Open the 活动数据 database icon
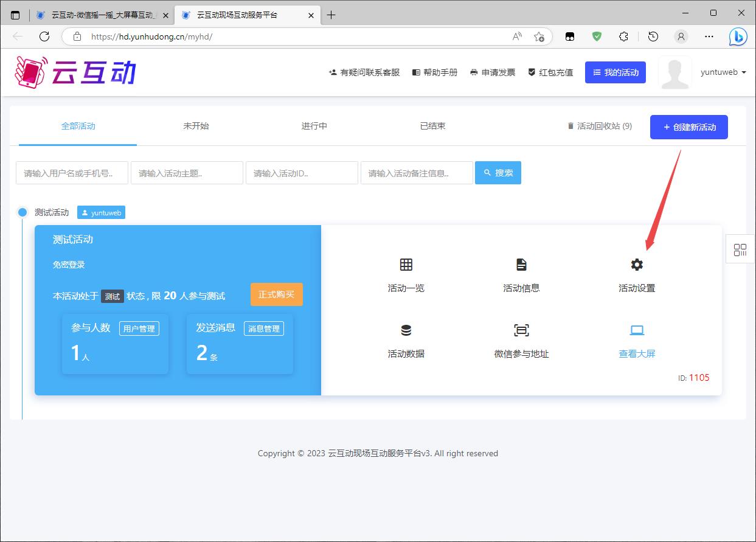Image resolution: width=756 pixels, height=542 pixels. coord(406,330)
